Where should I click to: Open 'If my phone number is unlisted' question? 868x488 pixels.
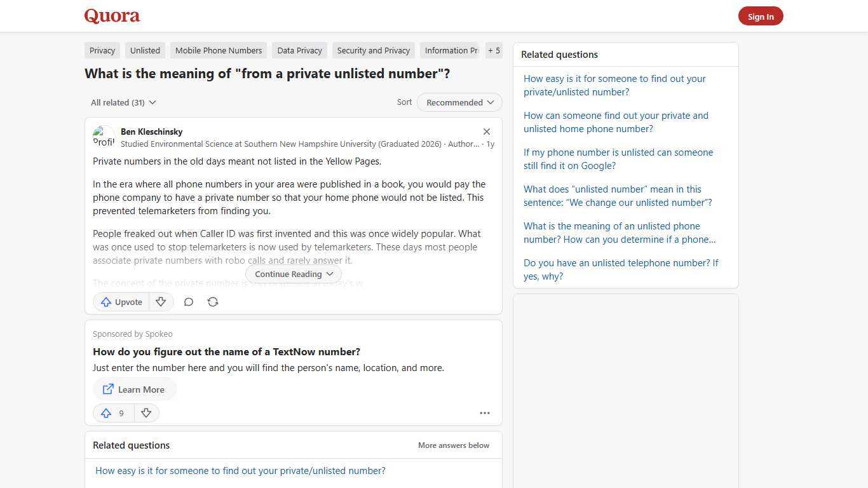pos(618,159)
